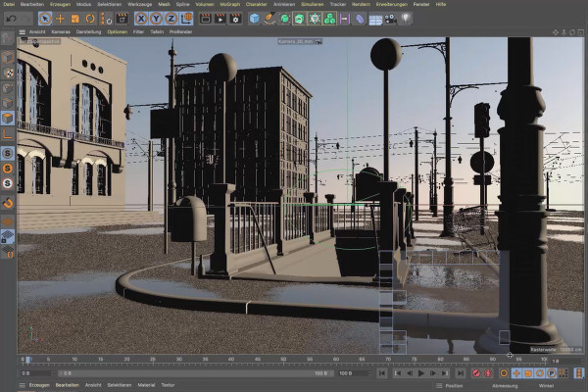Open the Datei menu
Screen dimensions: 588x392
(9, 5)
